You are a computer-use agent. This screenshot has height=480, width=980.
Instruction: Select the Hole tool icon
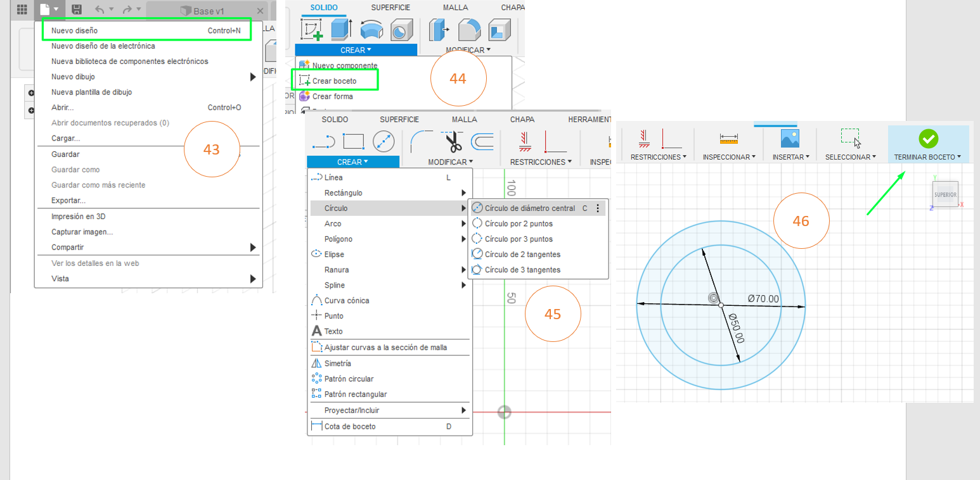pyautogui.click(x=401, y=30)
